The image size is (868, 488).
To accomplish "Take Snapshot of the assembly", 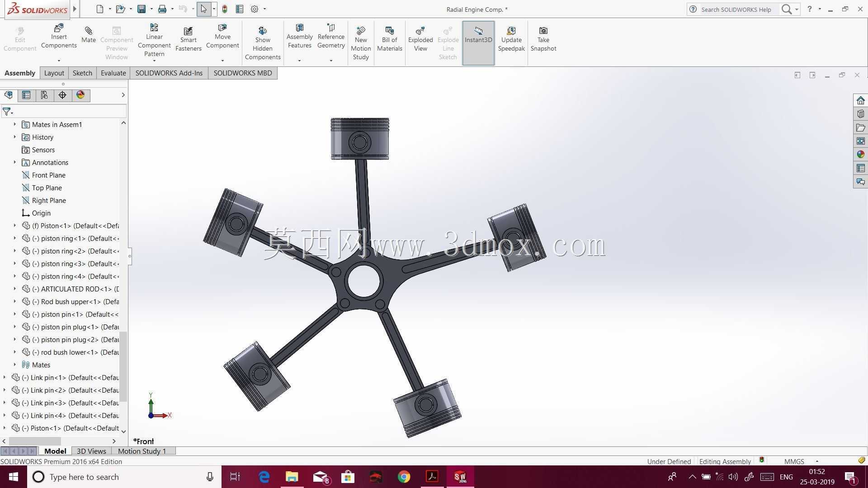I will (x=543, y=39).
